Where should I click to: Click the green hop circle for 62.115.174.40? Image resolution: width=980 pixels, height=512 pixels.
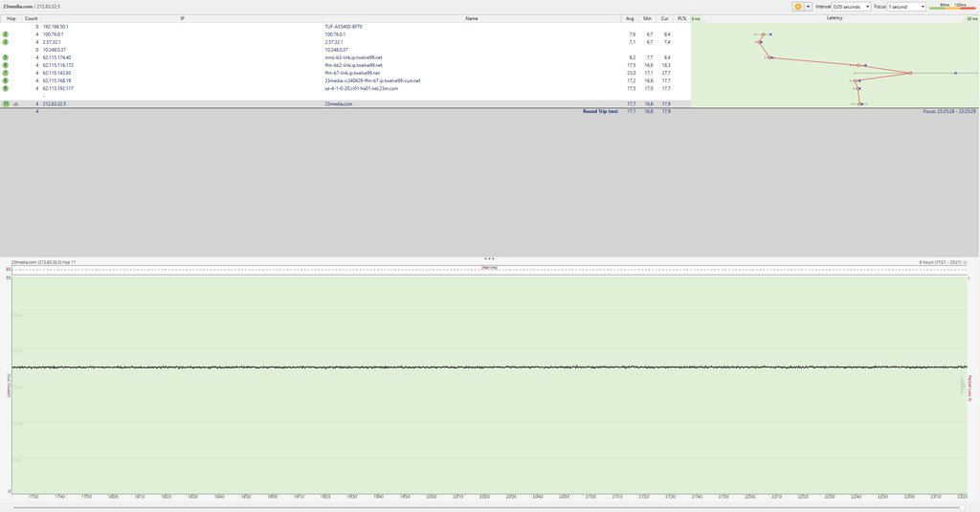click(6, 57)
